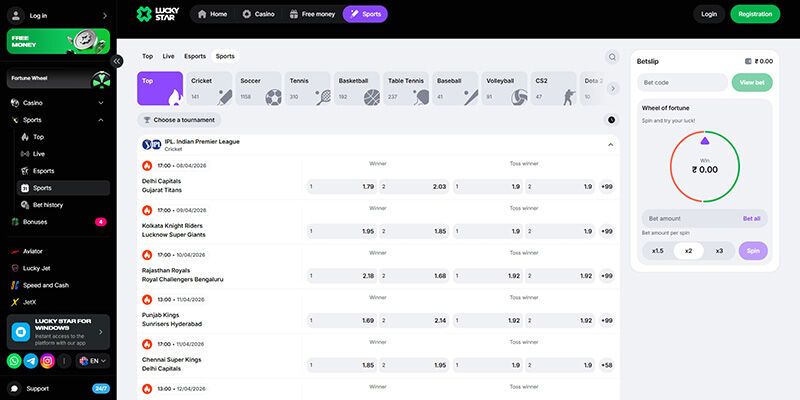Click the green Registration button
The image size is (800, 400).
755,14
